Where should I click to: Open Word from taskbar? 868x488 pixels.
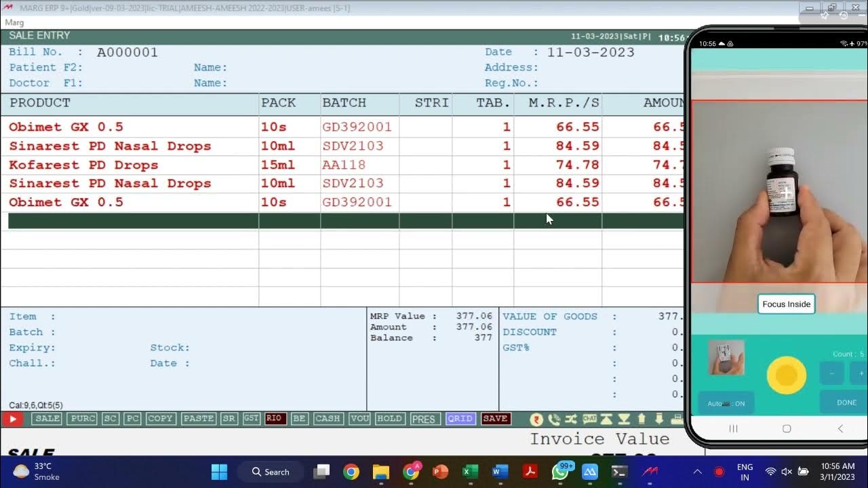click(x=500, y=472)
